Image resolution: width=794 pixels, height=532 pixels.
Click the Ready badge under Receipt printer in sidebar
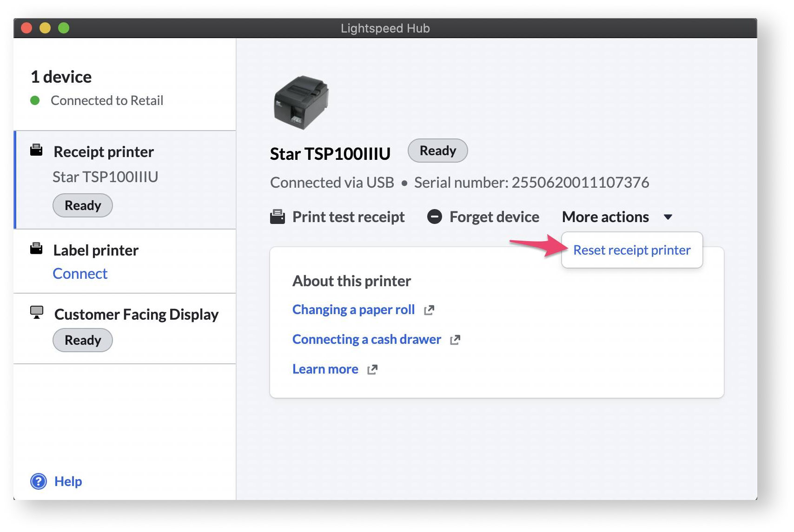point(83,205)
